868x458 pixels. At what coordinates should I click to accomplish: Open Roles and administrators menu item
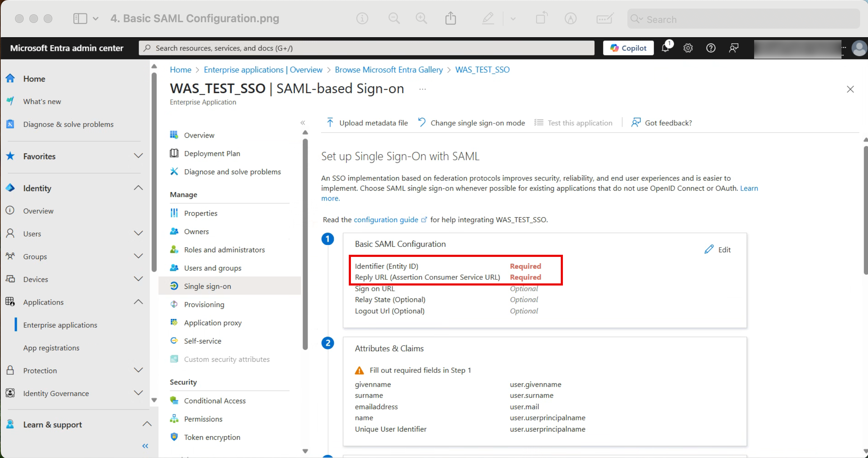point(225,250)
